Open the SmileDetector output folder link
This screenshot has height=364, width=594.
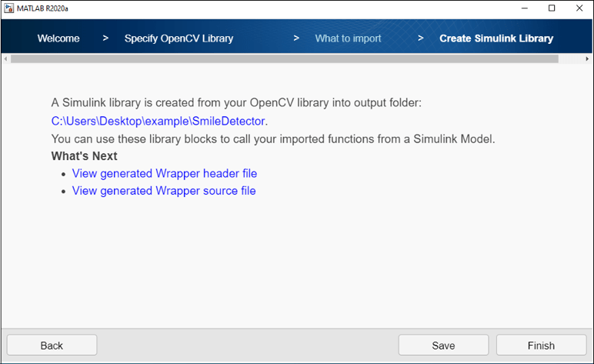tap(158, 122)
